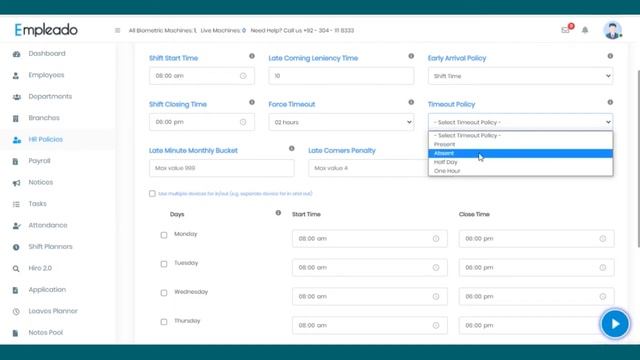Open the Early Arrival Policy dropdown
The image size is (640, 360).
point(520,76)
